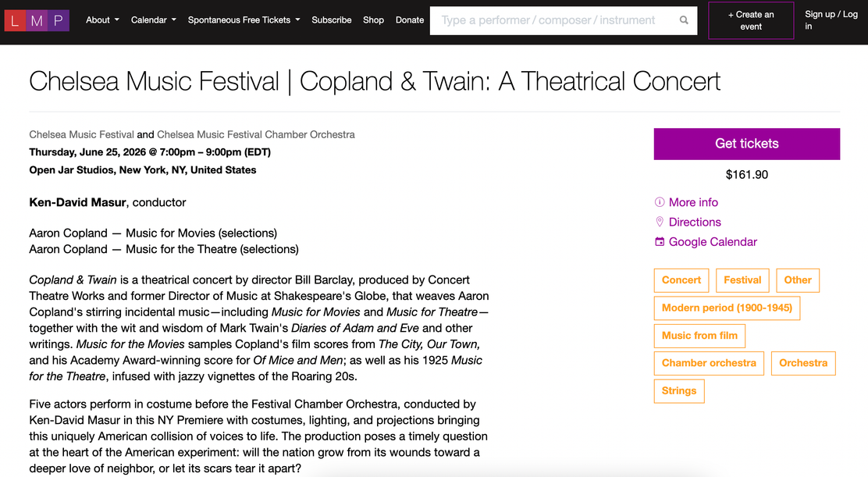Open the Calendar dropdown menu

coord(153,20)
